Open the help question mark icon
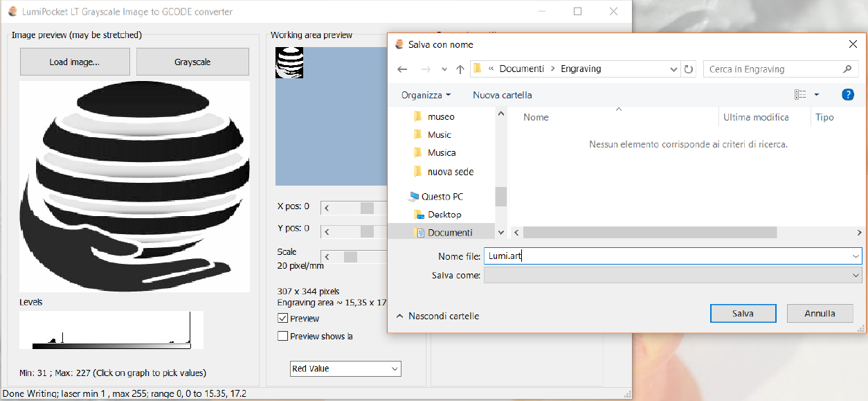The image size is (868, 401). click(848, 95)
